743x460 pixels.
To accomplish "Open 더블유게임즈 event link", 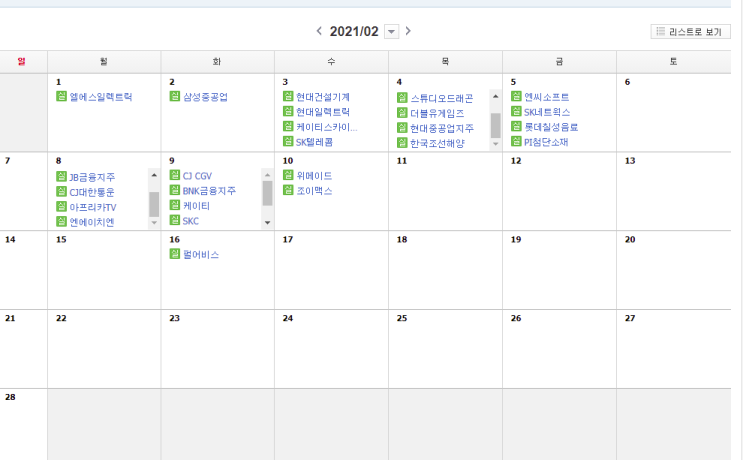I will pos(437,114).
